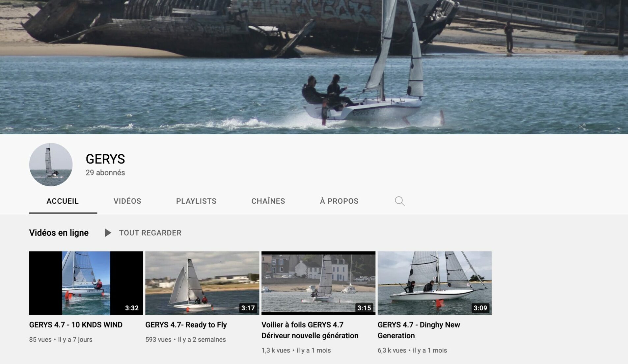Click the Tout Regarder button

[x=150, y=233]
